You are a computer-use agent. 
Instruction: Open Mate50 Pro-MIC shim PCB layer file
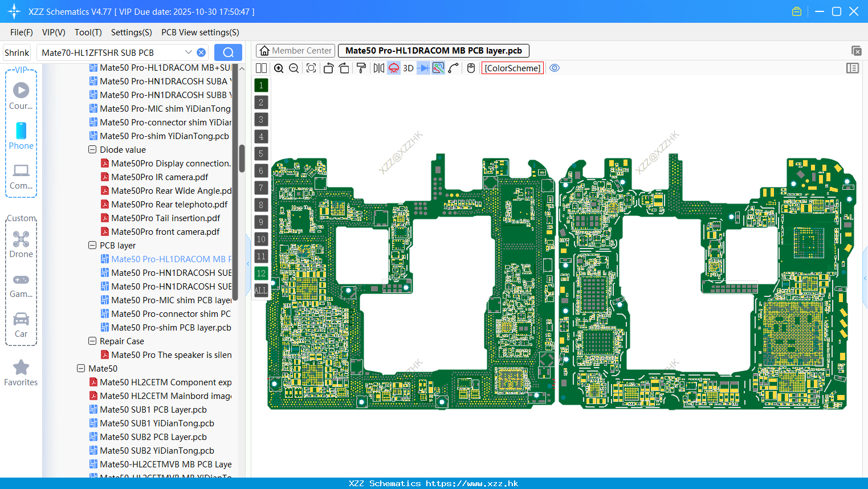(166, 300)
